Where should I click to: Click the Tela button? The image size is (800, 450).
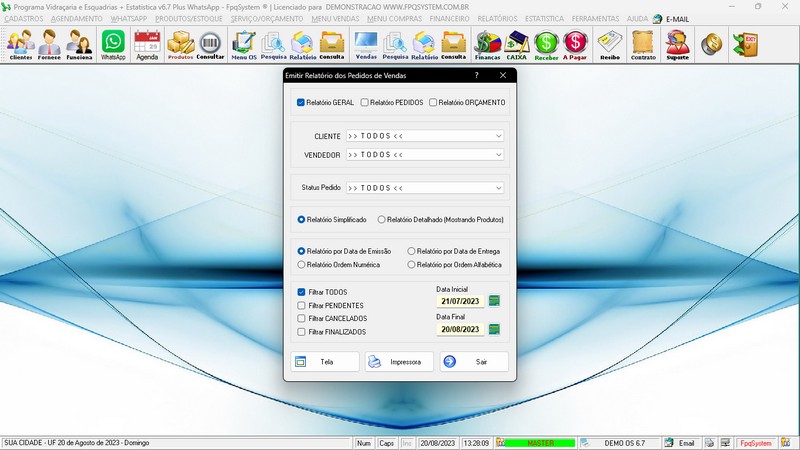pyautogui.click(x=325, y=362)
